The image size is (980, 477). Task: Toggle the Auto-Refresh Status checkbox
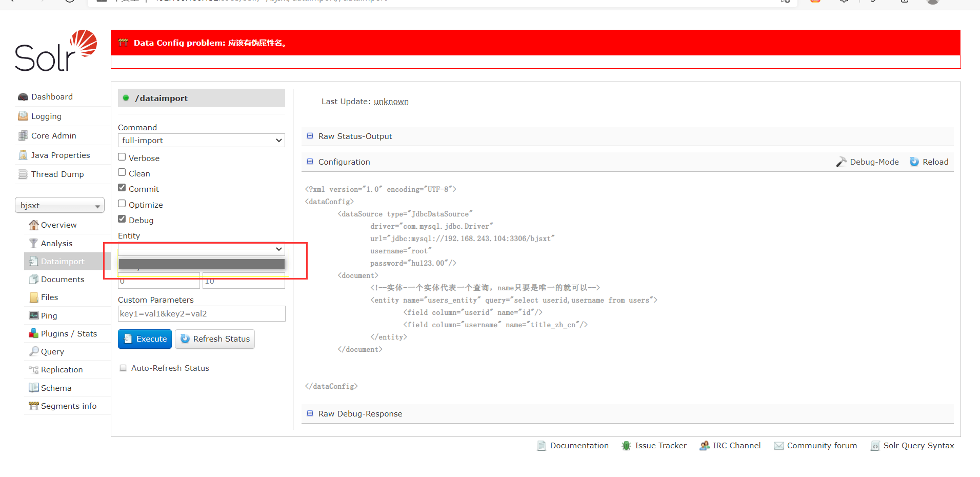[123, 368]
